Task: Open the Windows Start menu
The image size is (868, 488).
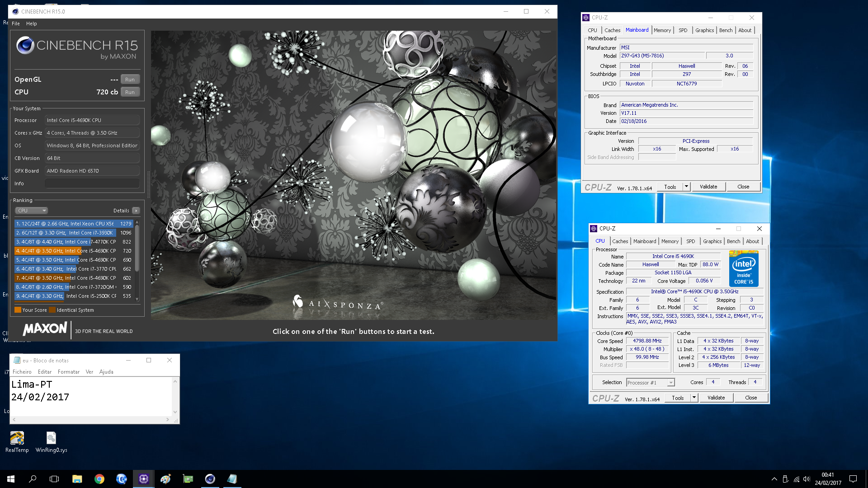Action: point(11,479)
